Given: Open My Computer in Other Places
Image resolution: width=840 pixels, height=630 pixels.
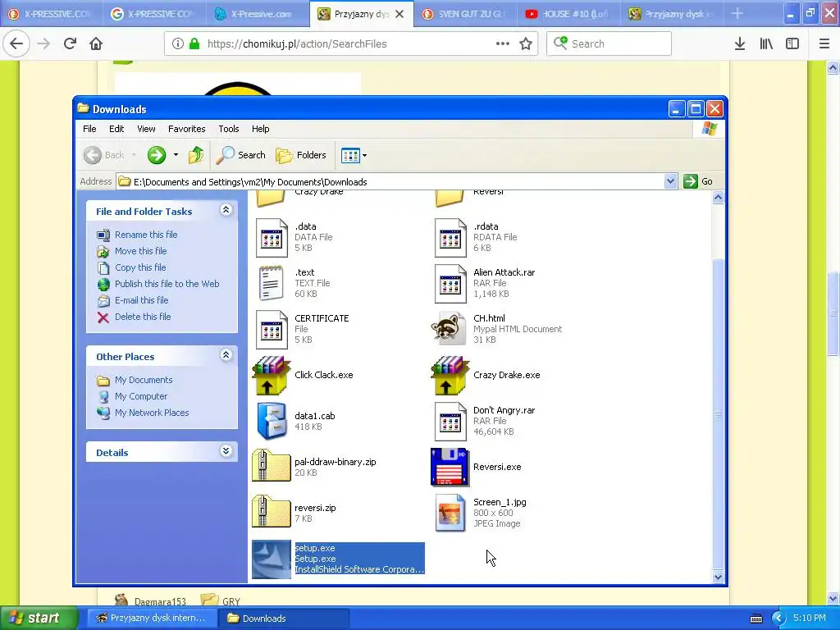Looking at the screenshot, I should pos(141,396).
